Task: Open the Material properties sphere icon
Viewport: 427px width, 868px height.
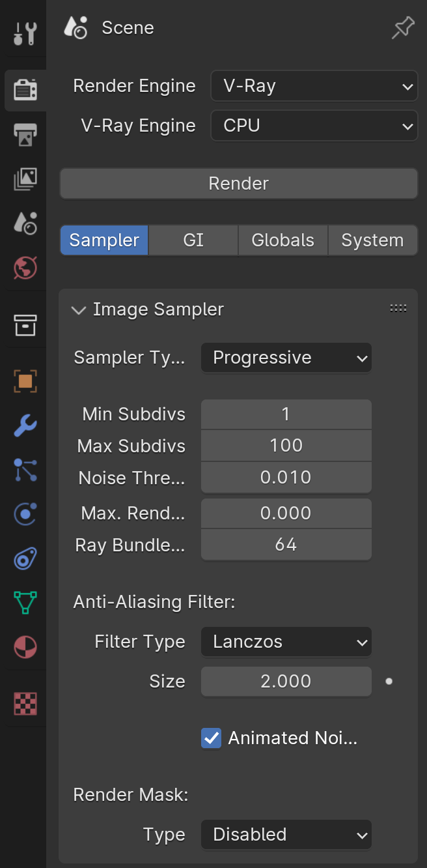Action: point(25,647)
